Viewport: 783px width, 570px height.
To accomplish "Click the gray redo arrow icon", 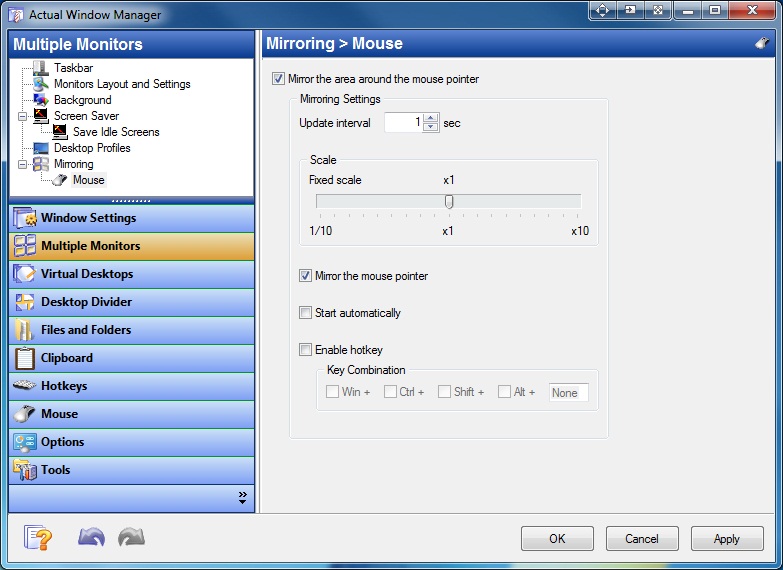I will coord(131,537).
